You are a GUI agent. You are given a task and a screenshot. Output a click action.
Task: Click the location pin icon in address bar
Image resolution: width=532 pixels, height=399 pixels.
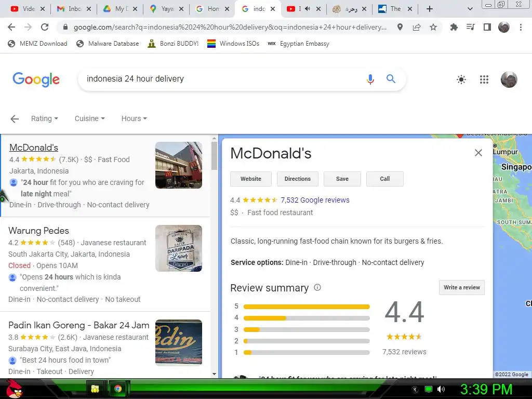point(400,27)
